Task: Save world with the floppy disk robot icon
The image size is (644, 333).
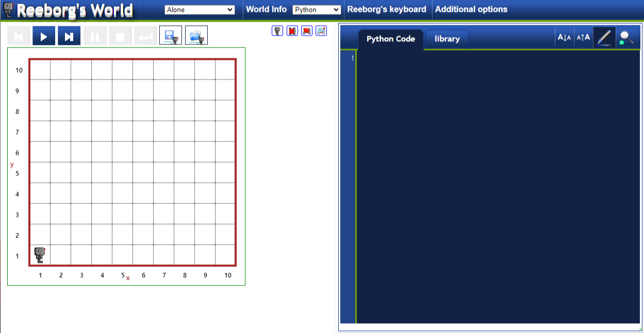Action: coord(171,36)
